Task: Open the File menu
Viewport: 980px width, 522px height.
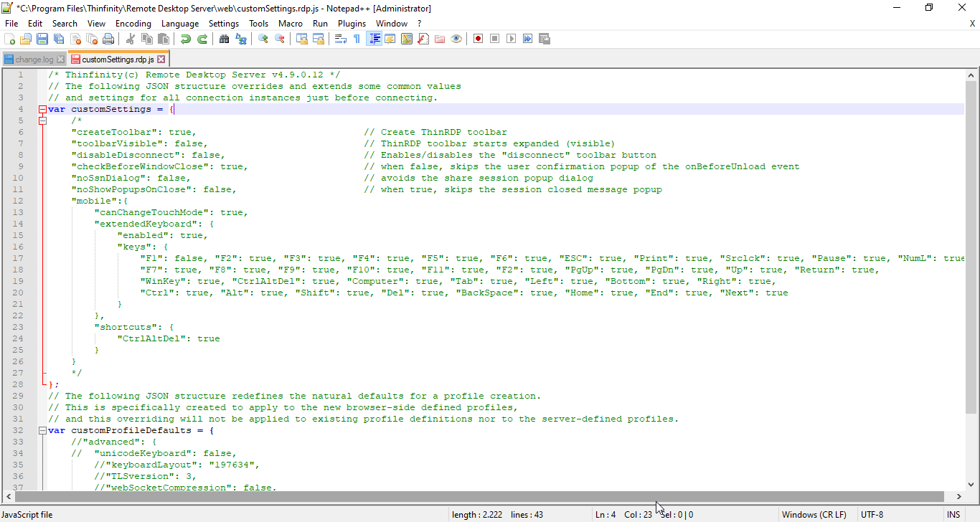Action: [11, 23]
